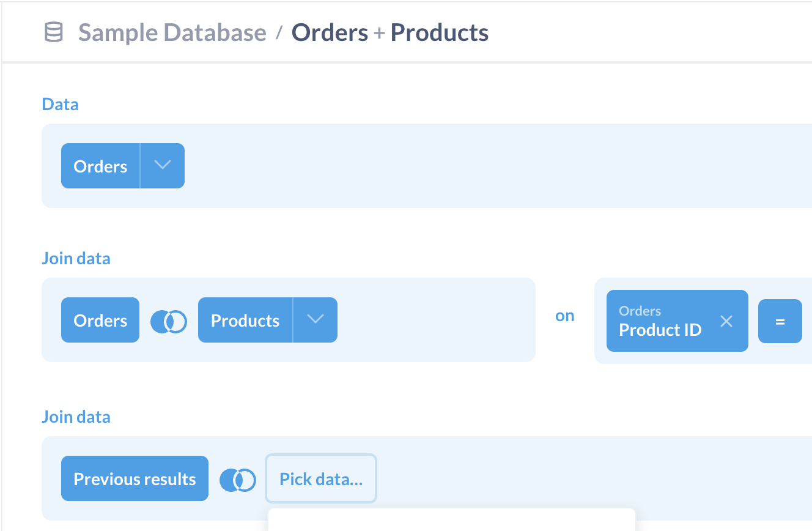The width and height of the screenshot is (812, 531).
Task: Click the Products table pill in Join data
Action: pyautogui.click(x=245, y=319)
